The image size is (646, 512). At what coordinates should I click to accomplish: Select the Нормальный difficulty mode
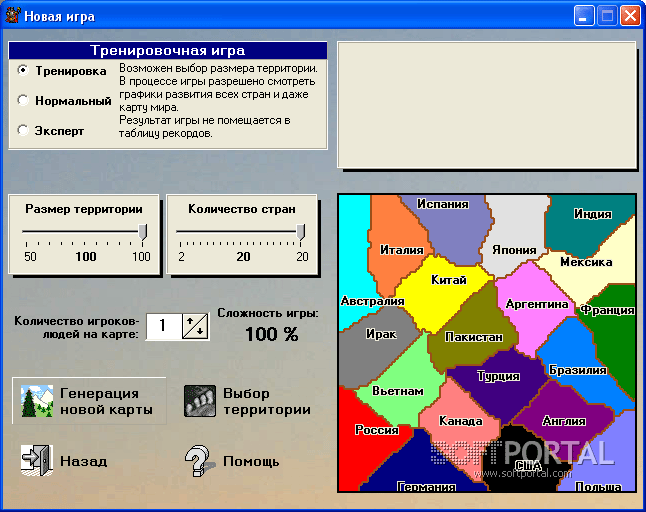click(x=23, y=101)
